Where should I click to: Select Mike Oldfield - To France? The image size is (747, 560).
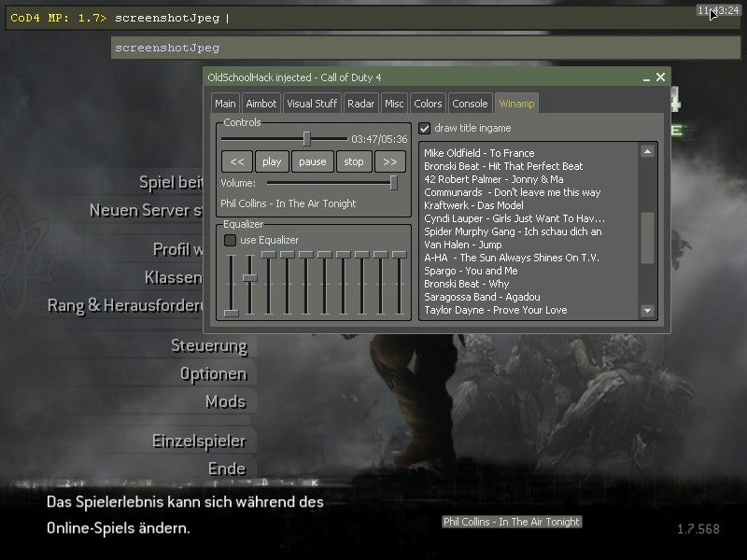pyautogui.click(x=479, y=153)
